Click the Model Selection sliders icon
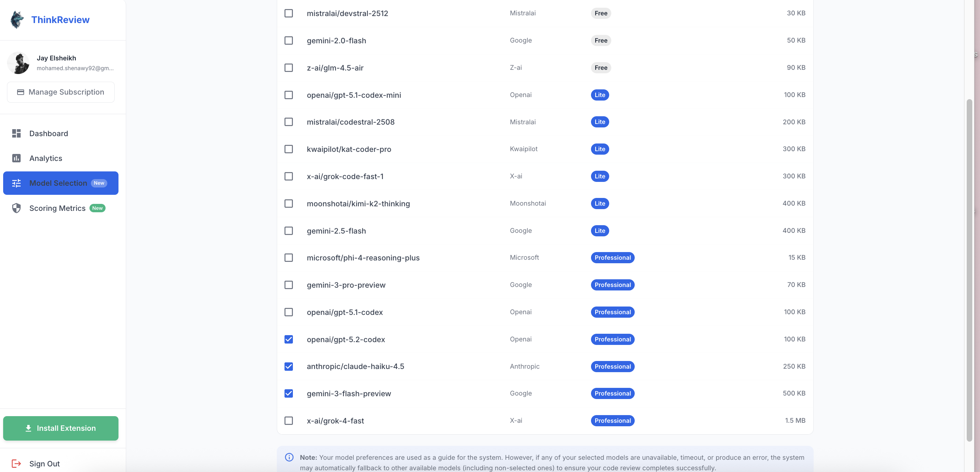Viewport: 980px width, 472px height. tap(16, 183)
